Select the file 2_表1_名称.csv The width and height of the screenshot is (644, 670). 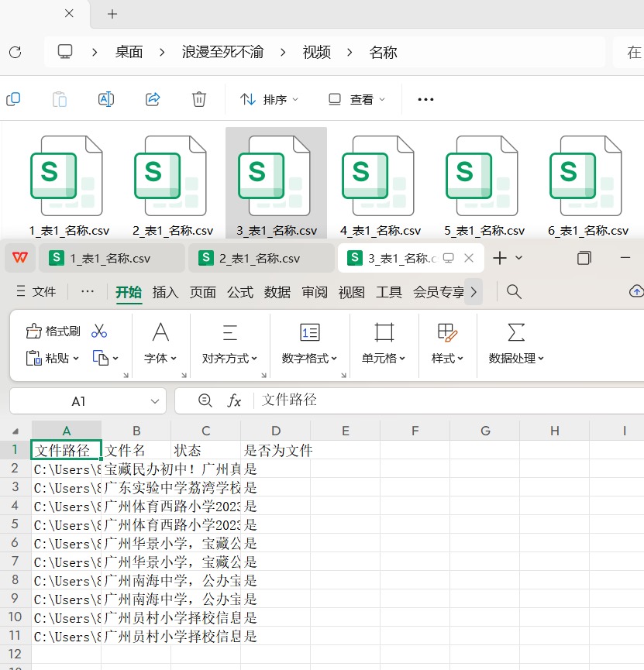173,185
